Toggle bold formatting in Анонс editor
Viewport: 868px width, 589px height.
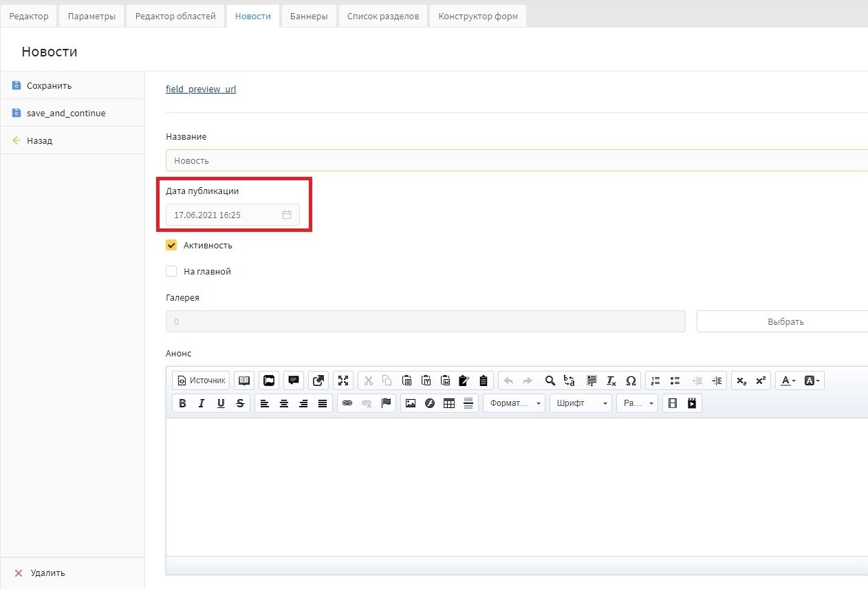click(182, 404)
